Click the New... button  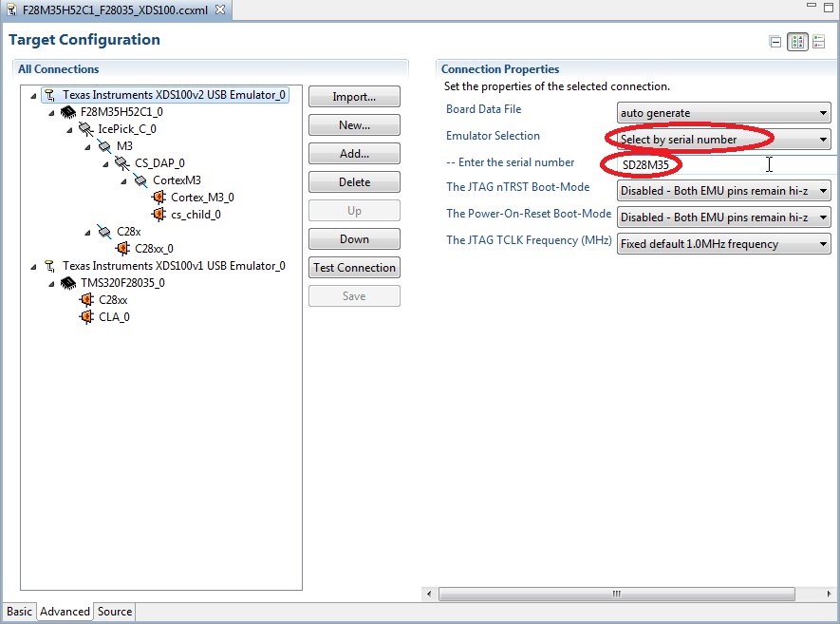coord(354,125)
